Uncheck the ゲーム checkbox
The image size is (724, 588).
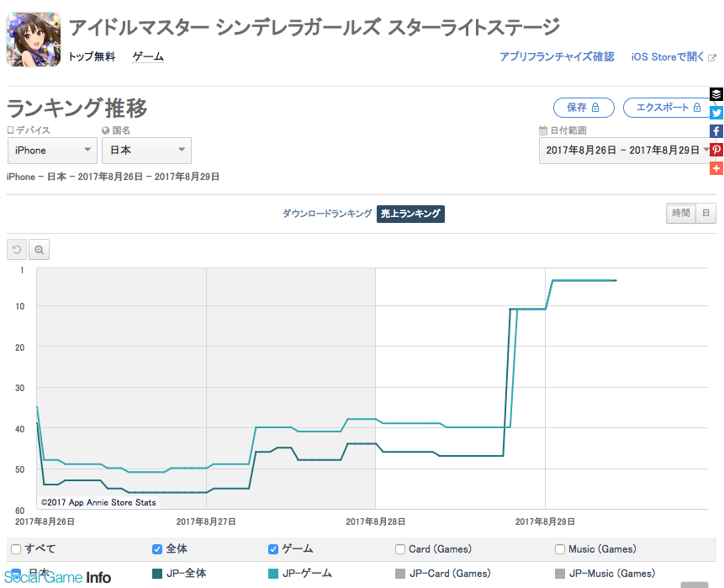273,549
